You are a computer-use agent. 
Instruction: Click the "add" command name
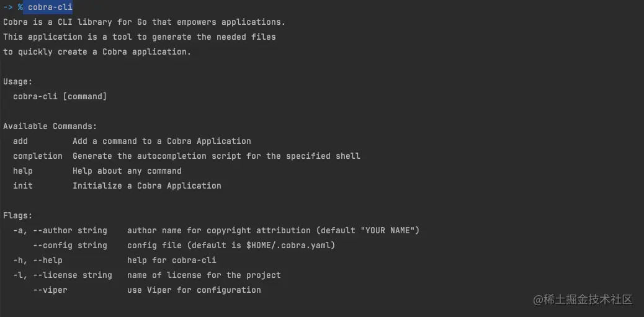[x=20, y=141]
